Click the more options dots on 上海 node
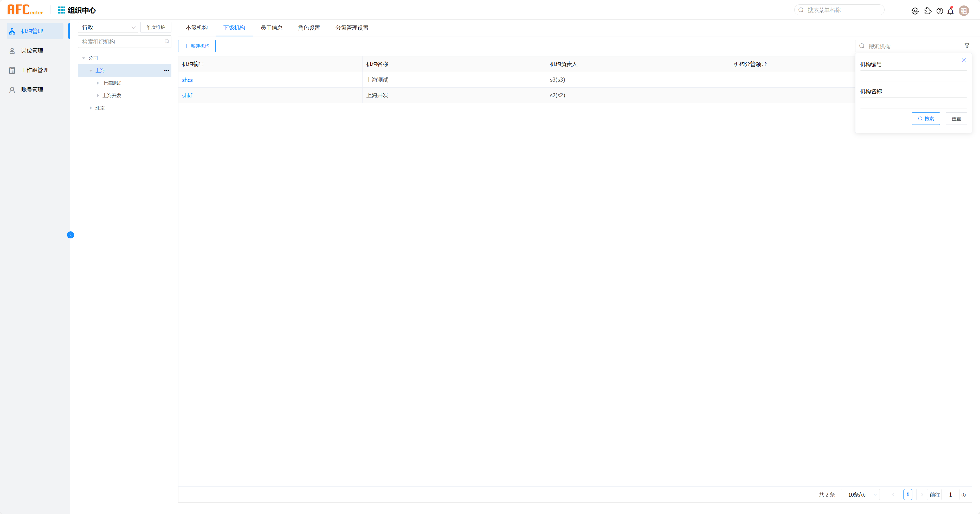Image resolution: width=980 pixels, height=514 pixels. 167,71
